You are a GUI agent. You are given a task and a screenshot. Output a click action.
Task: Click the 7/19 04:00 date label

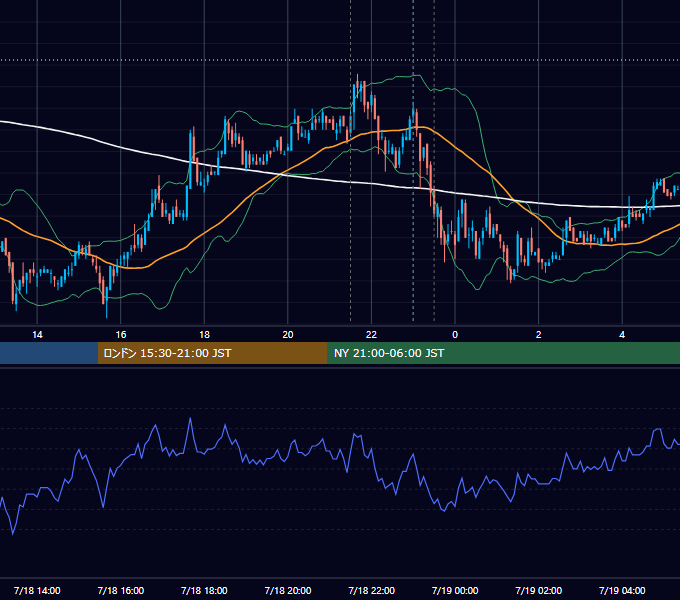(x=622, y=590)
